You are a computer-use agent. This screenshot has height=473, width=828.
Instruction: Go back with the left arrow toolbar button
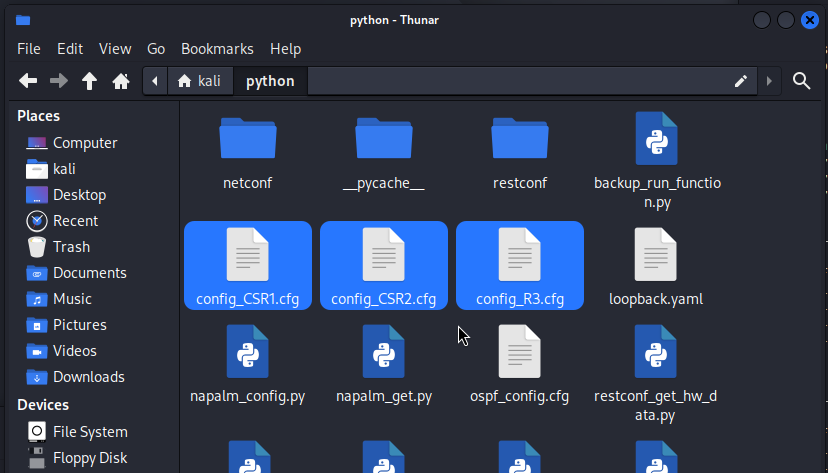tap(28, 81)
